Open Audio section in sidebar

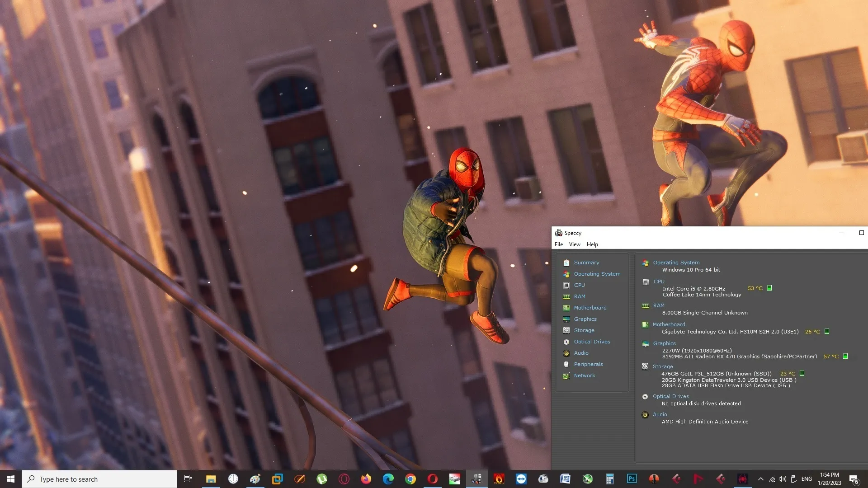point(581,353)
